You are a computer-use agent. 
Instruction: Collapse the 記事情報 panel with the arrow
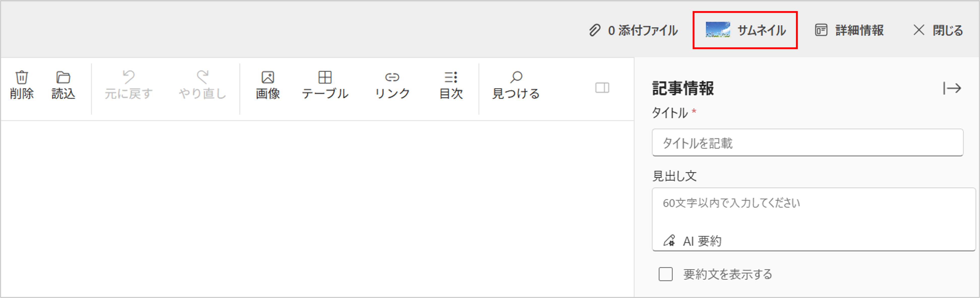(952, 89)
